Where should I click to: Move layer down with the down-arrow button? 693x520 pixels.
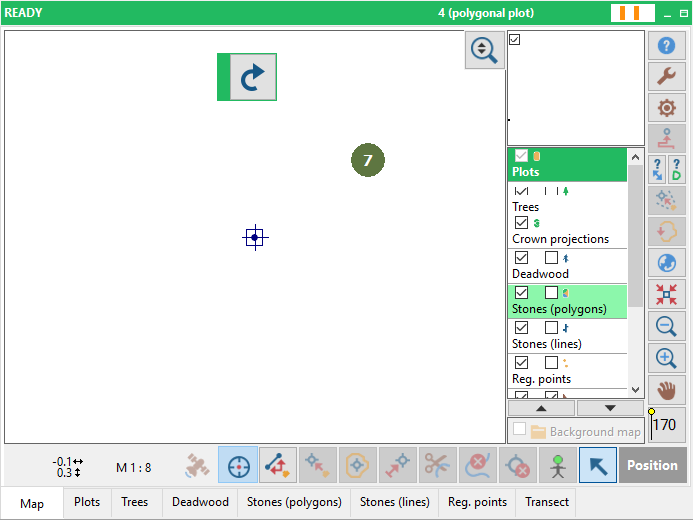[610, 408]
